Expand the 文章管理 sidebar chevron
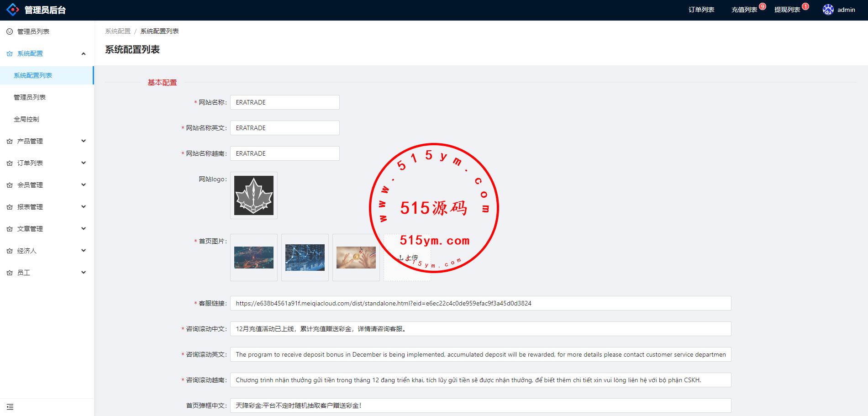 tap(84, 229)
